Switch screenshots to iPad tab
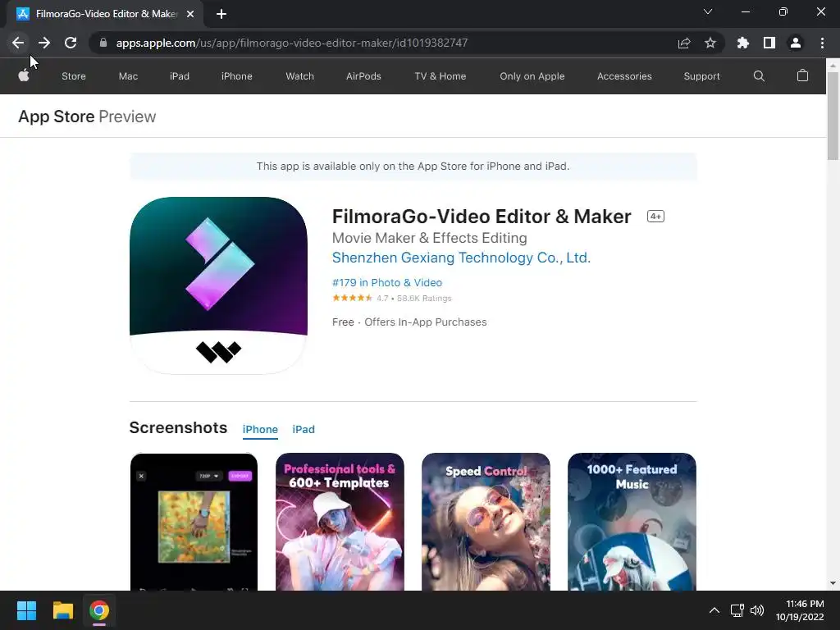840x630 pixels. pyautogui.click(x=304, y=429)
